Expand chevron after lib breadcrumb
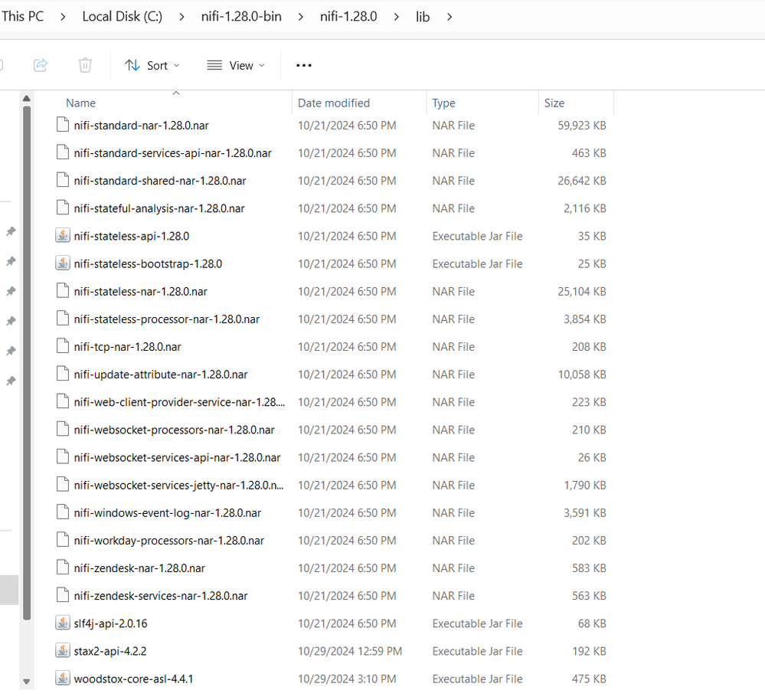This screenshot has height=700, width=765. [x=450, y=17]
